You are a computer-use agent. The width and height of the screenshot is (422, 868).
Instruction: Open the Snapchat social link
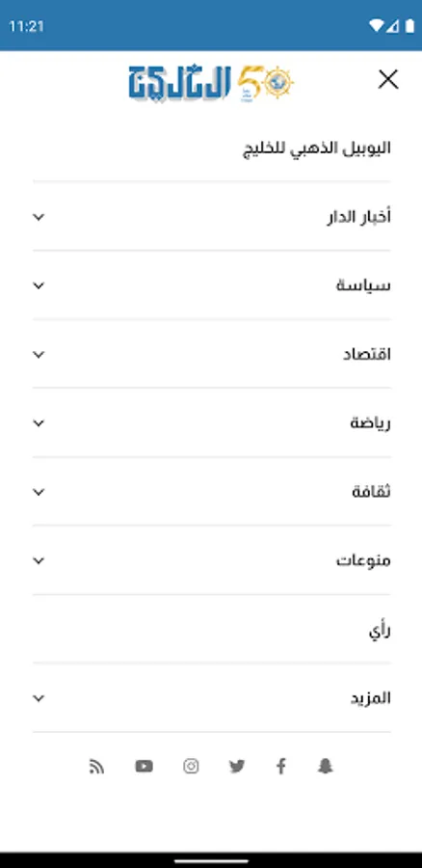(326, 766)
